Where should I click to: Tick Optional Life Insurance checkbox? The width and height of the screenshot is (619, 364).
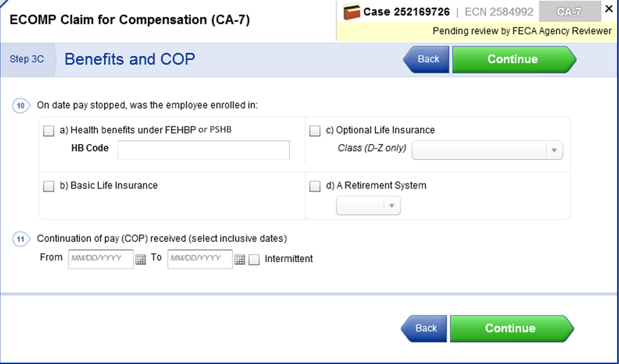tap(315, 131)
